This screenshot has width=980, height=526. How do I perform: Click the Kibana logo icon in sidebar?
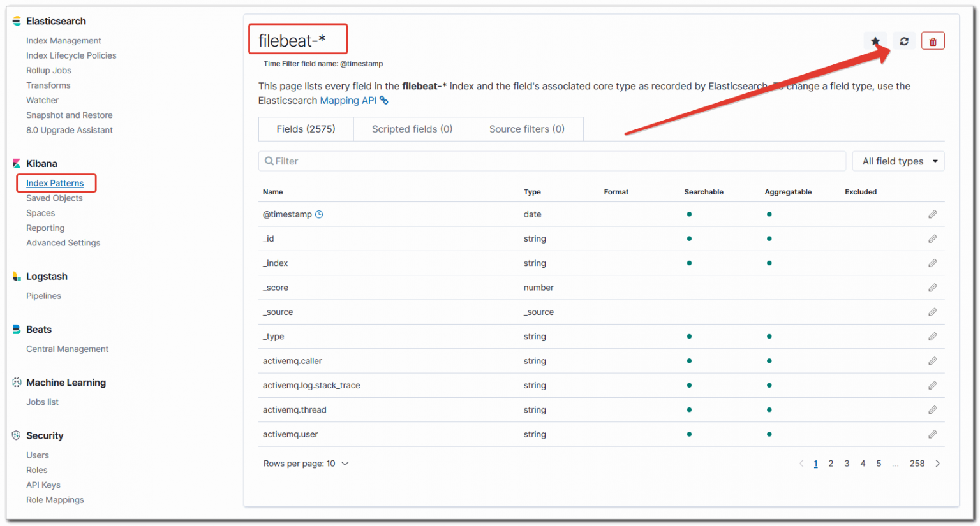[17, 164]
